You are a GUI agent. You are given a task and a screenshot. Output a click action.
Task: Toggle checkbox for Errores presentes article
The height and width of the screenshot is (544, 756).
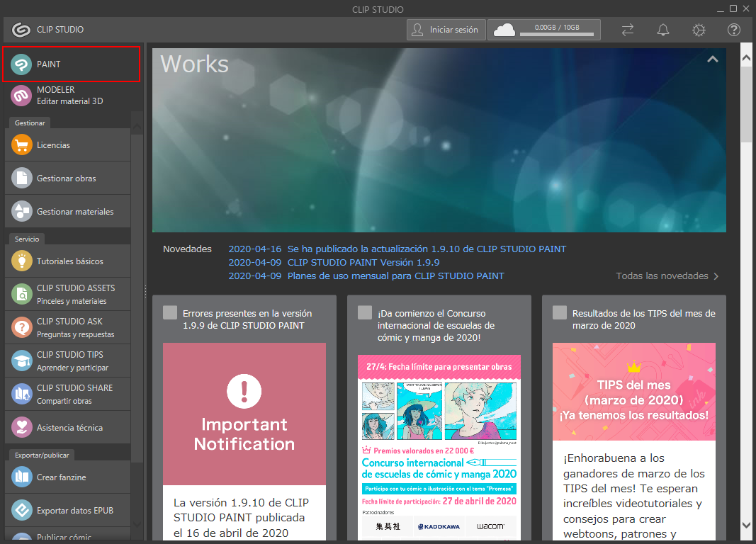click(x=170, y=313)
